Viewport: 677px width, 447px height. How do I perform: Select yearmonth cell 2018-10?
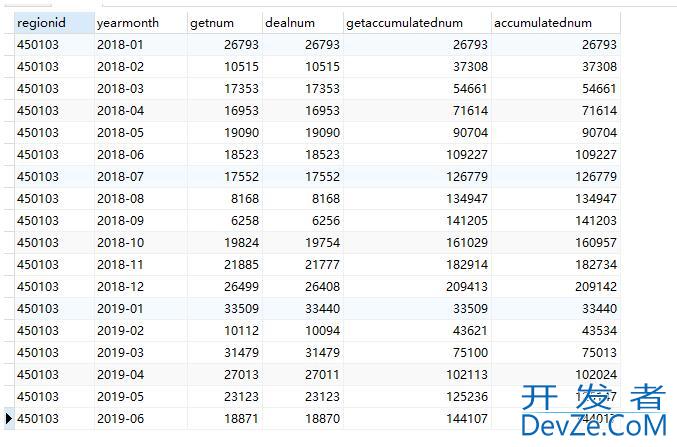pyautogui.click(x=141, y=243)
